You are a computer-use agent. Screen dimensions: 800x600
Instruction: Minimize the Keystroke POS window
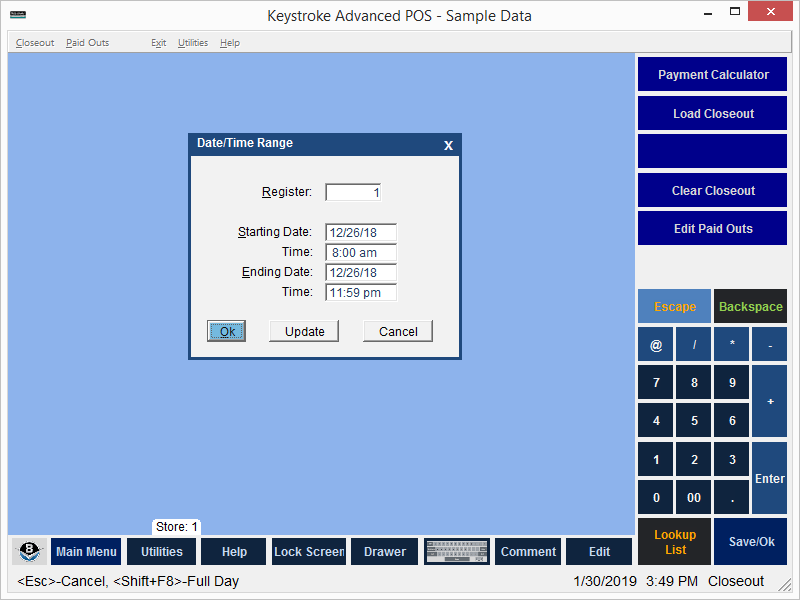(x=708, y=13)
